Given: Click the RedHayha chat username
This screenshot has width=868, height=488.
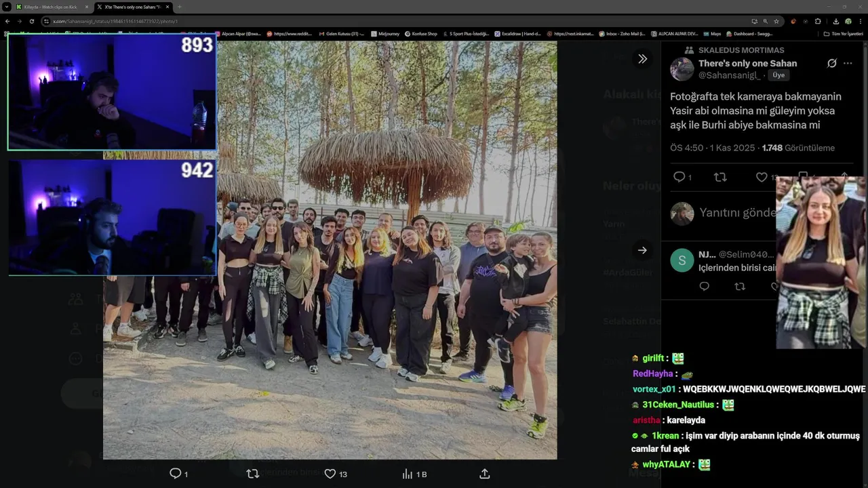Looking at the screenshot, I should (653, 373).
